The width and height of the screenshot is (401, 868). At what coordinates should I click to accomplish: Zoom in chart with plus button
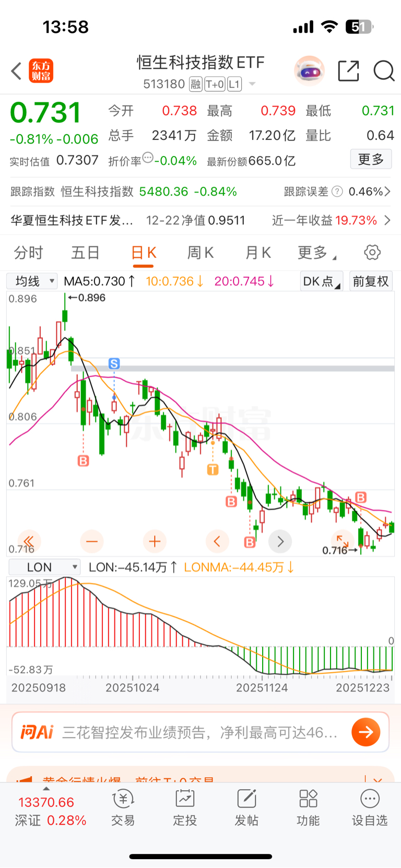(155, 541)
